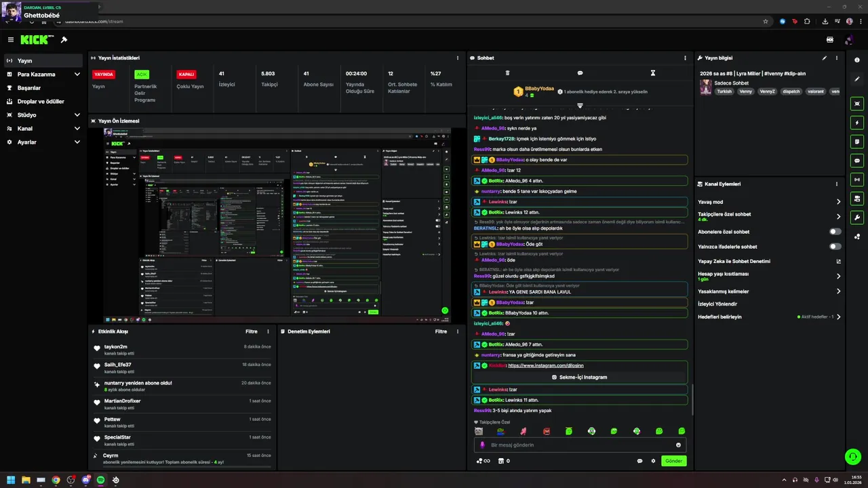Click the wrench icon in right sidebar
Image resolution: width=868 pixels, height=488 pixels.
pos(858,218)
